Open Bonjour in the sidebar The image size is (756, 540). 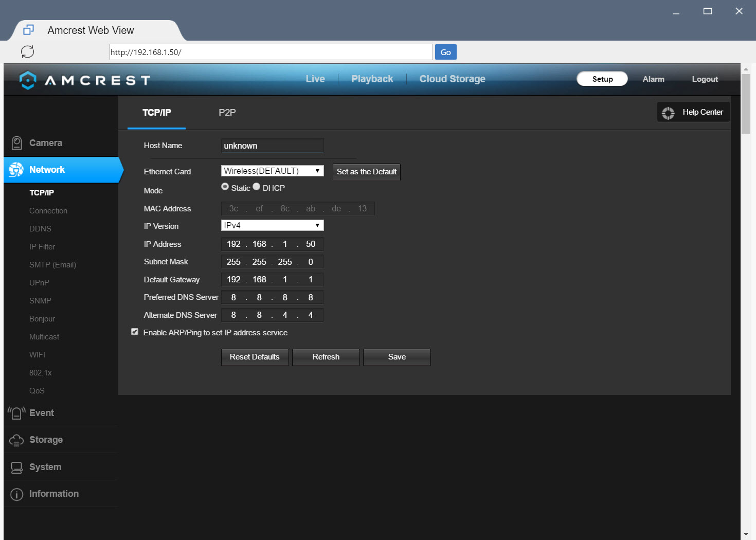point(42,319)
